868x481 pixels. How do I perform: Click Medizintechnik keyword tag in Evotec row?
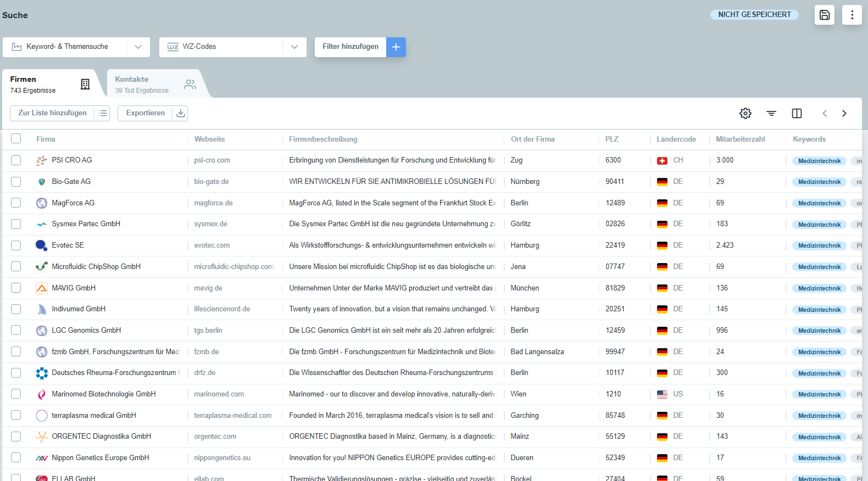point(819,245)
